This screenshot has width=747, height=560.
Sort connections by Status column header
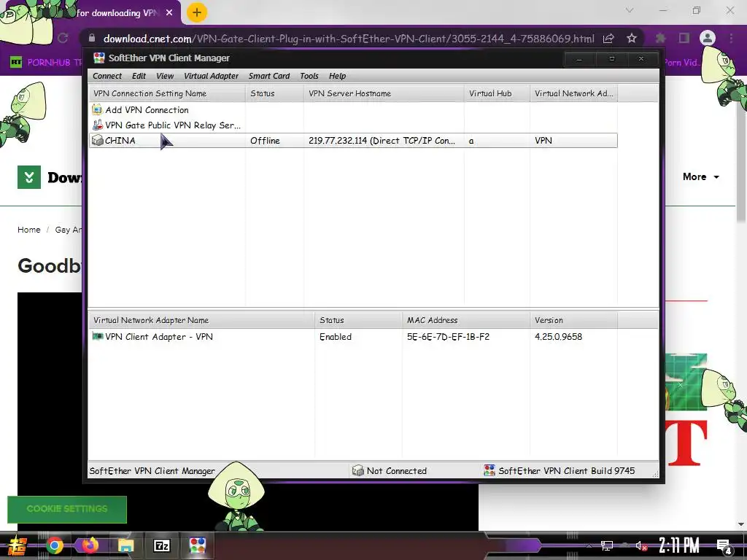274,93
